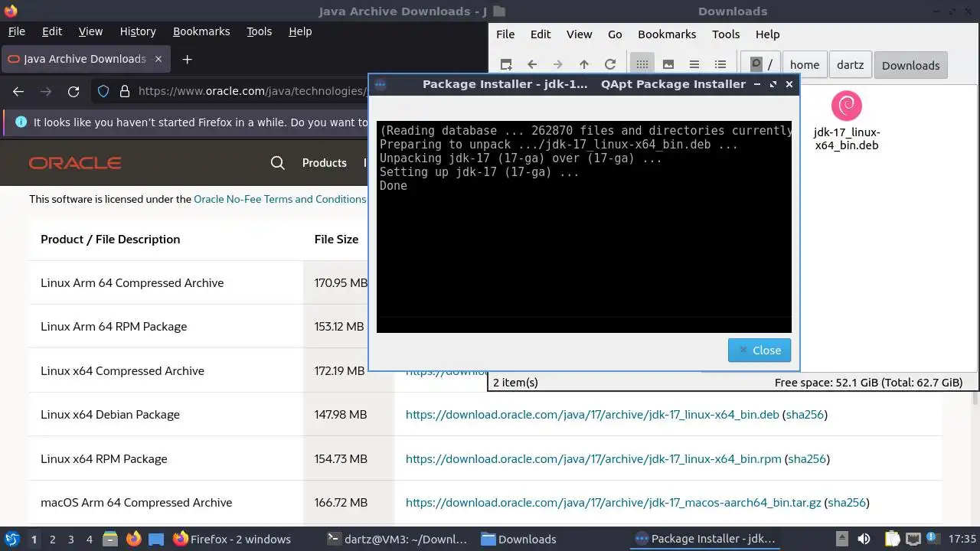Screen dimensions: 980x551
Task: Switch to workspace 4
Action: [x=89, y=540]
